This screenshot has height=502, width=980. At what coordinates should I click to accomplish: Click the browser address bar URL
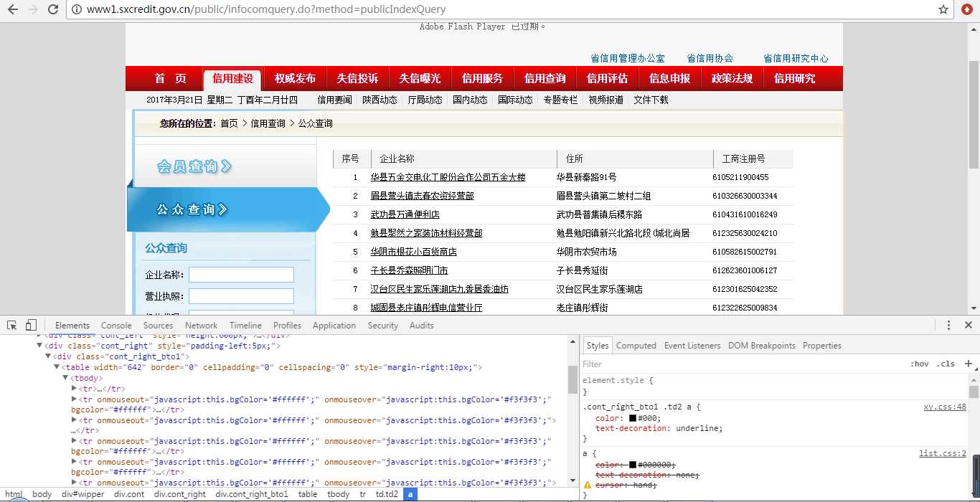click(266, 9)
